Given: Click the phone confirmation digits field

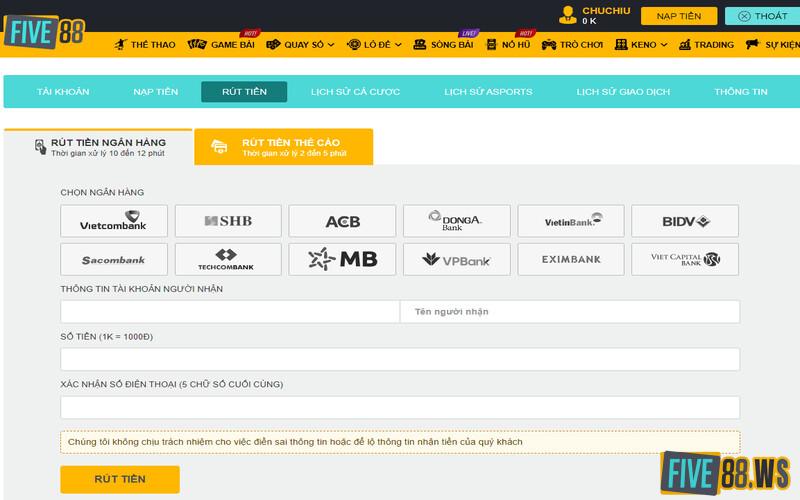Looking at the screenshot, I should pyautogui.click(x=400, y=407).
